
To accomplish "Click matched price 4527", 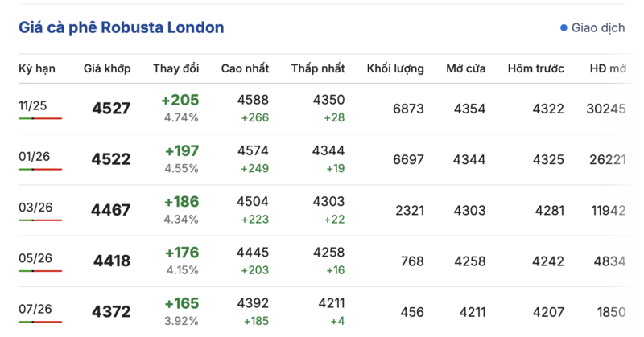I will (x=111, y=109).
